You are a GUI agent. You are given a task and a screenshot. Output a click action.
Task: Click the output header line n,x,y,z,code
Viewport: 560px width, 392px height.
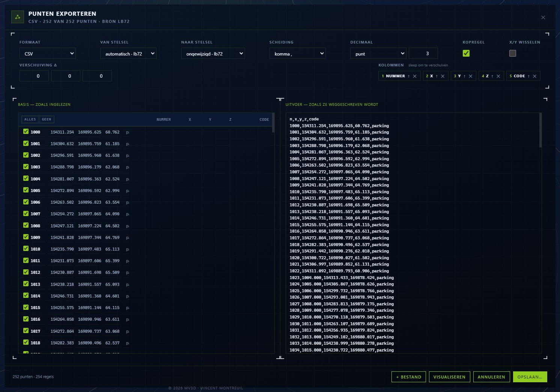(304, 119)
